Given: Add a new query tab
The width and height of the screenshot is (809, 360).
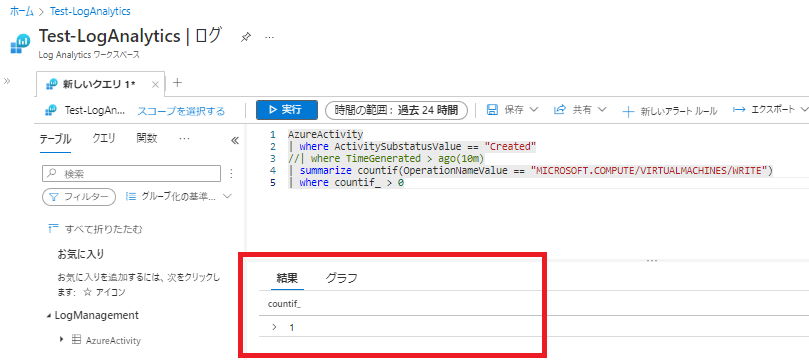Looking at the screenshot, I should click(x=177, y=83).
